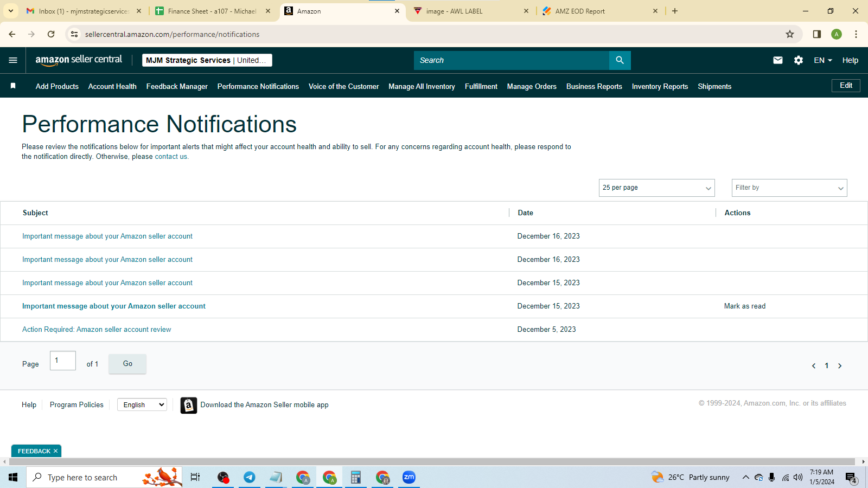Show hidden system tray icons
The width and height of the screenshot is (868, 488).
745,478
